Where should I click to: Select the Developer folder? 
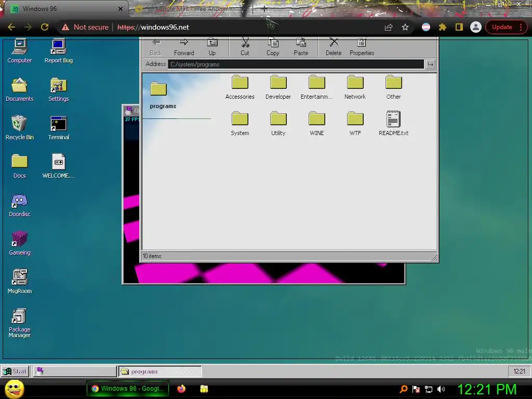point(278,87)
